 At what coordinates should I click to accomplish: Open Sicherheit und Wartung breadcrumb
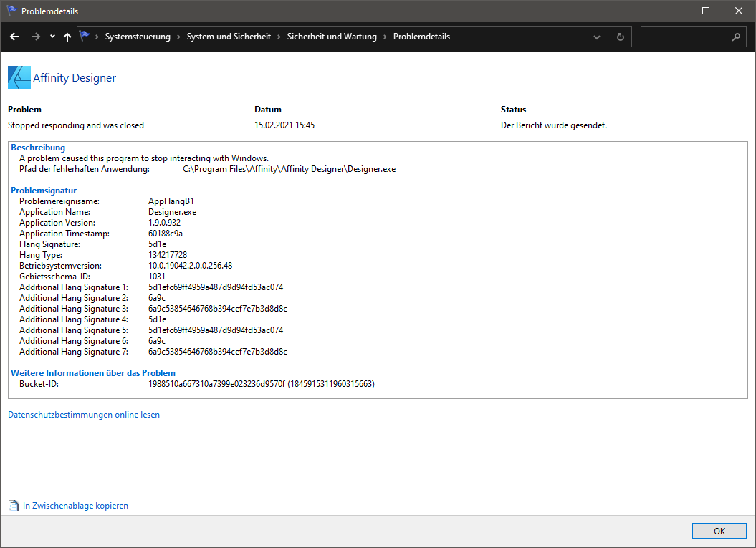click(332, 37)
